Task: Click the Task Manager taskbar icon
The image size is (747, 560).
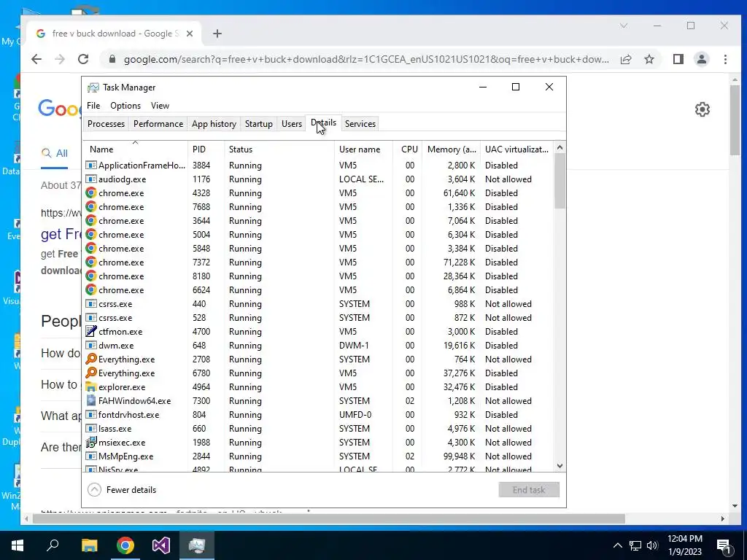Action: pyautogui.click(x=197, y=545)
